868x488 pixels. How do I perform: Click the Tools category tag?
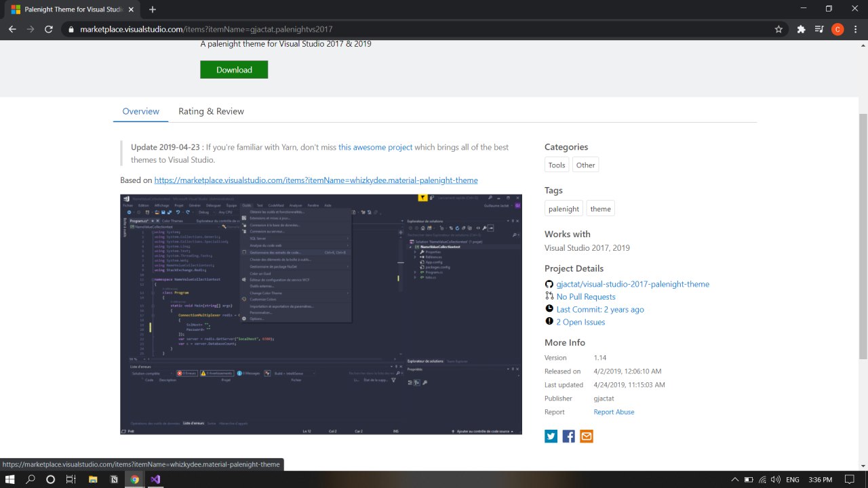pos(557,165)
